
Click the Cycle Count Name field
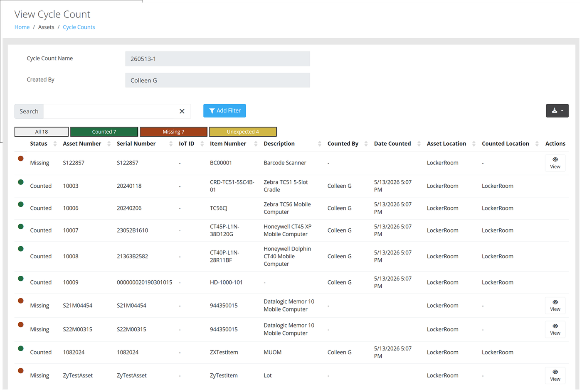tap(217, 59)
